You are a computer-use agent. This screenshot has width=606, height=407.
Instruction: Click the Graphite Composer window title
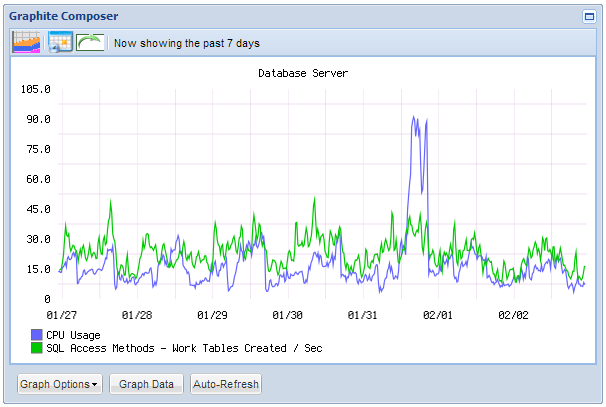pos(63,16)
